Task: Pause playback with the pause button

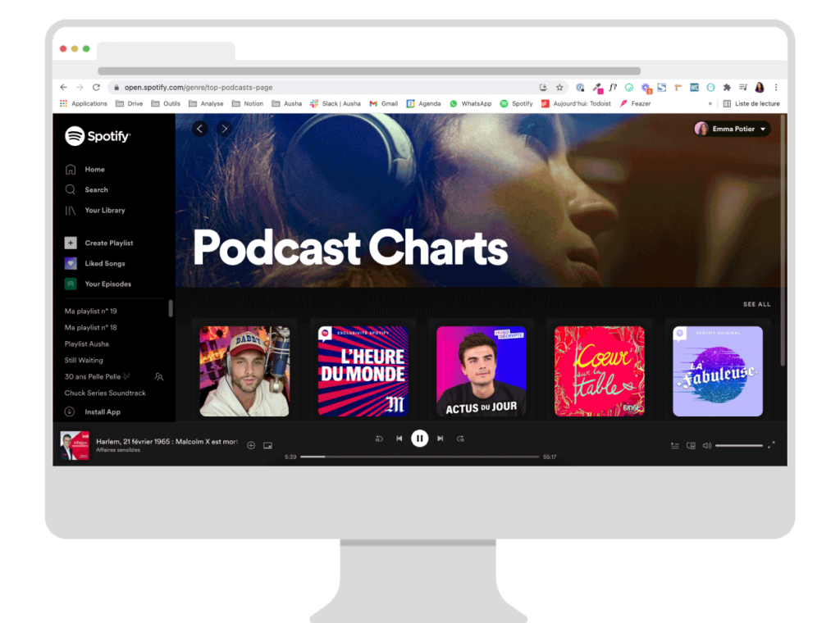Action: coord(419,439)
